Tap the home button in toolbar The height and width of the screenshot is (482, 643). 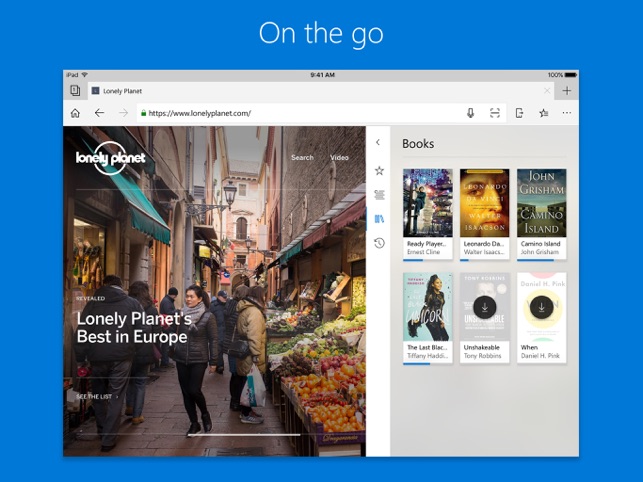(75, 113)
